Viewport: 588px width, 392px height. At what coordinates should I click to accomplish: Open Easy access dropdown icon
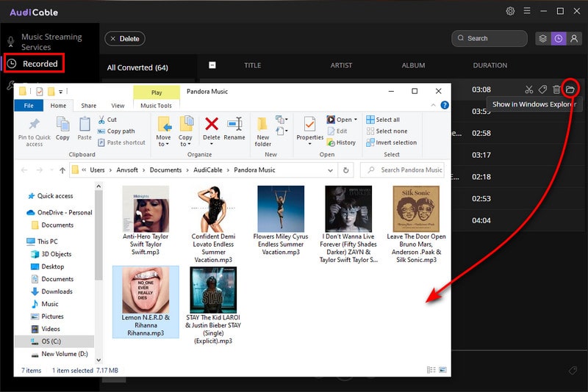click(x=282, y=131)
